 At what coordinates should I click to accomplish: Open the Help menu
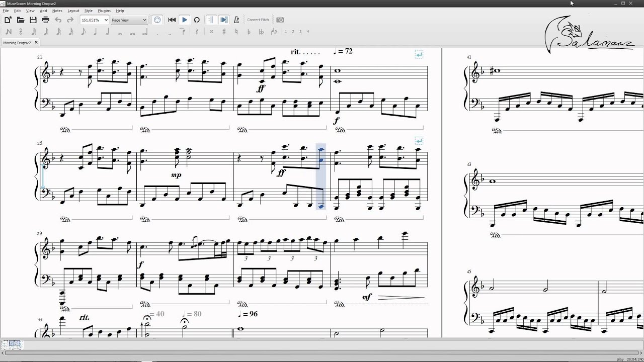click(120, 11)
